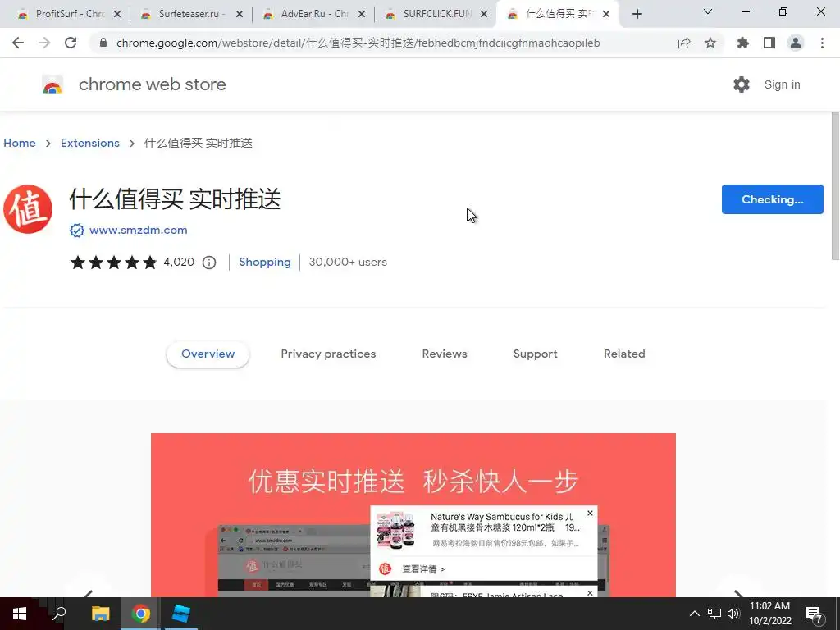View site information via lock icon
Viewport: 840px width, 630px height.
pos(103,43)
